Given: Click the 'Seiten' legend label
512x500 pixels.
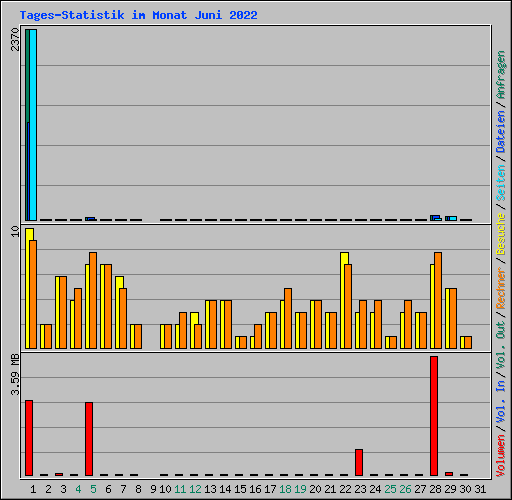Looking at the screenshot, I should (501, 183).
